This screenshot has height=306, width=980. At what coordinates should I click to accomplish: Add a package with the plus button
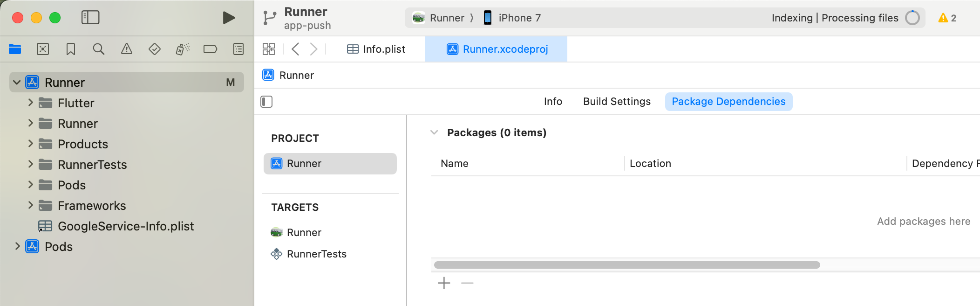444,283
